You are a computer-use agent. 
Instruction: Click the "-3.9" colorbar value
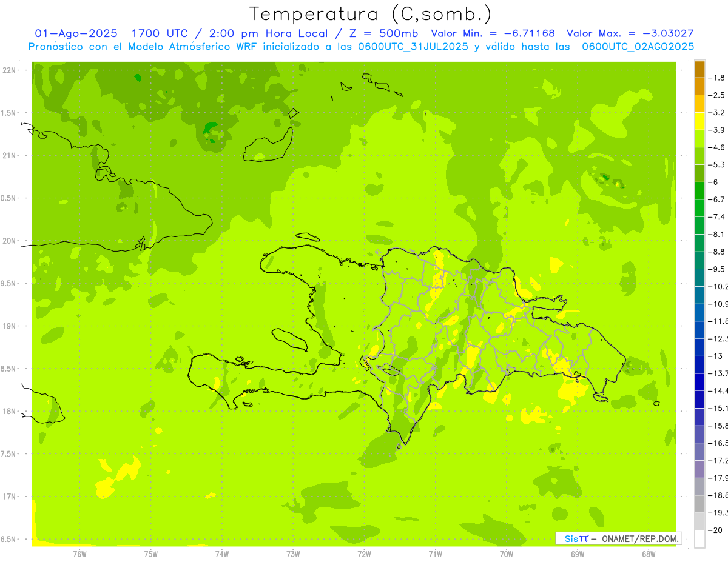[718, 130]
